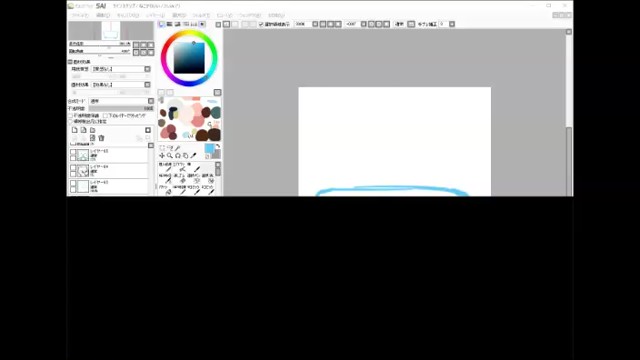Enable clipping with lower layer checkbox
This screenshot has height=360, width=640.
tap(106, 116)
